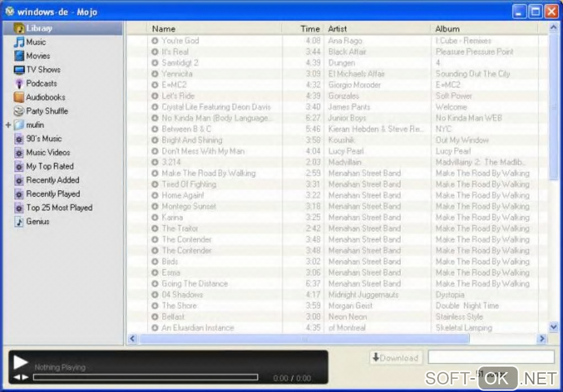Viewport: 563px width, 392px height.
Task: Select the Library icon in sidebar
Action: [19, 28]
